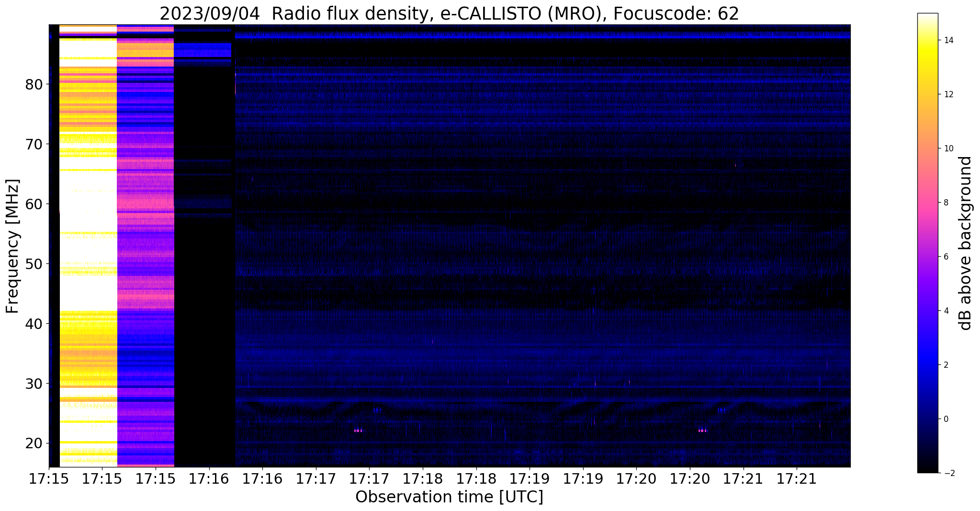The image size is (980, 511).
Task: Click the "Frequency [MHz]" y-axis label
Action: pos(13,246)
